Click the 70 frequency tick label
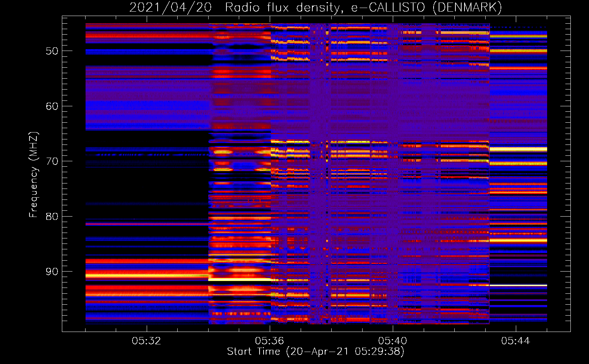The width and height of the screenshot is (589, 364). [x=52, y=161]
